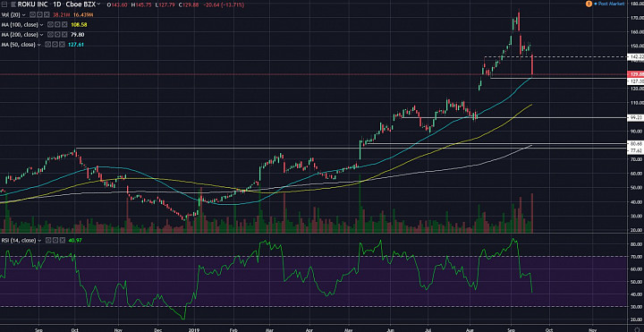Click the open price value 143.60
The height and width of the screenshot is (332, 644).
[x=120, y=5]
